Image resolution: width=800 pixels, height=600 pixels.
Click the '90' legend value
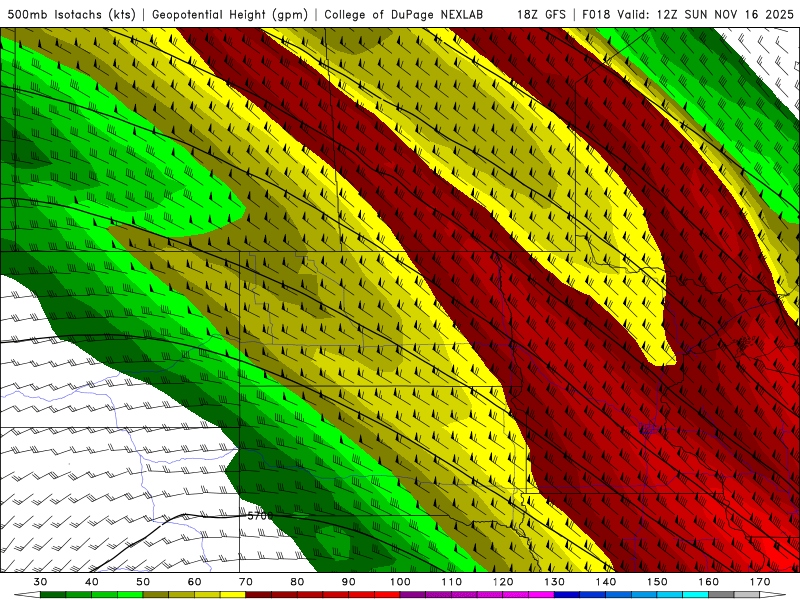pos(348,582)
